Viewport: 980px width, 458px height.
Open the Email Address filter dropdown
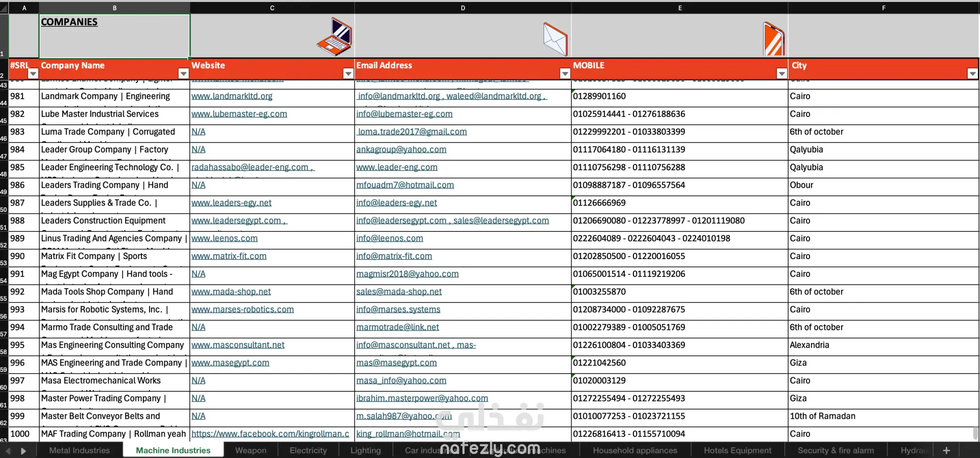click(565, 74)
